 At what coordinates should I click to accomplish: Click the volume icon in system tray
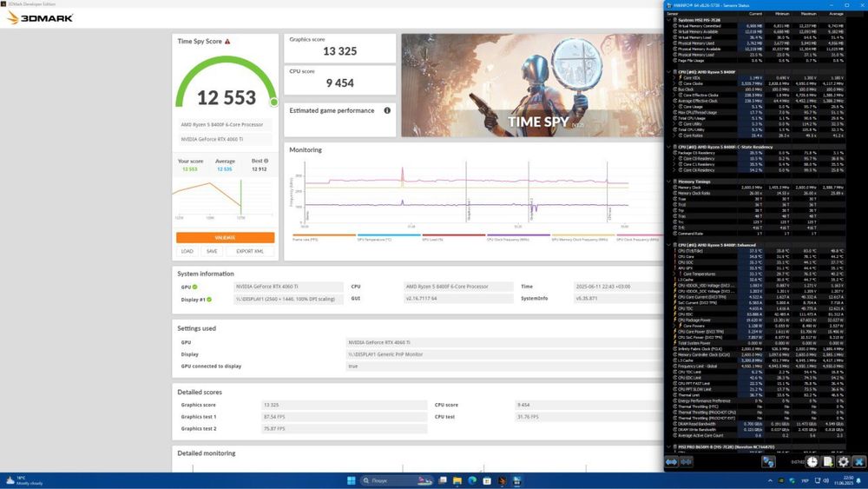point(825,480)
